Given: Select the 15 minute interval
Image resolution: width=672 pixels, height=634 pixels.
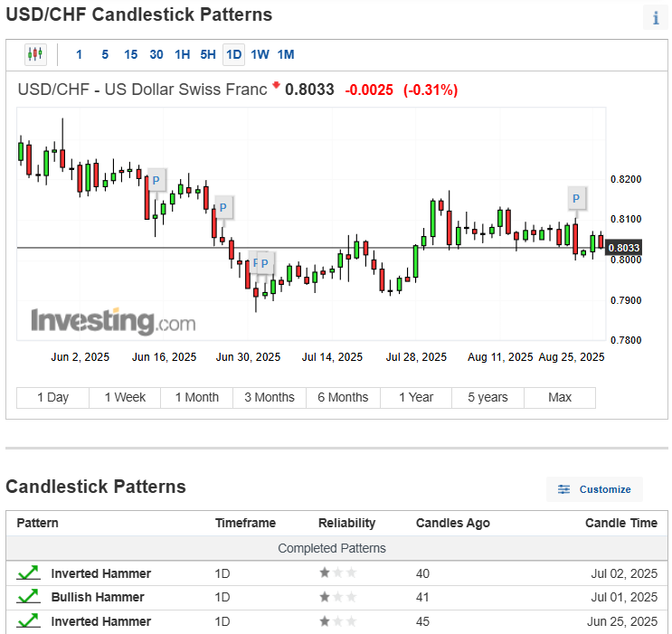Looking at the screenshot, I should [130, 54].
